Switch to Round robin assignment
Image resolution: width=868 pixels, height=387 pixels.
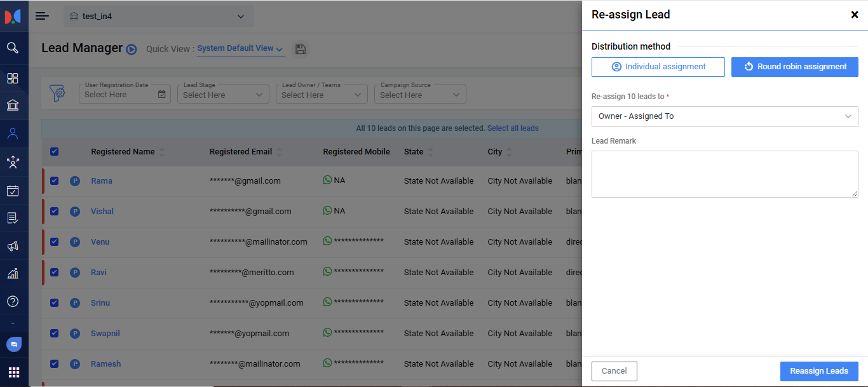tap(794, 67)
